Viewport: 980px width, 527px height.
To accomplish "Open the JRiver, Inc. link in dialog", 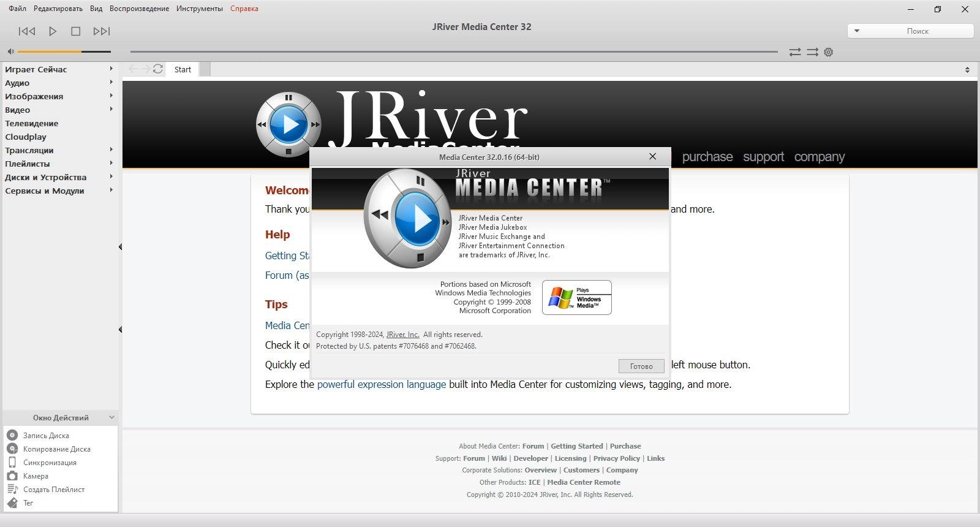I will tap(403, 335).
